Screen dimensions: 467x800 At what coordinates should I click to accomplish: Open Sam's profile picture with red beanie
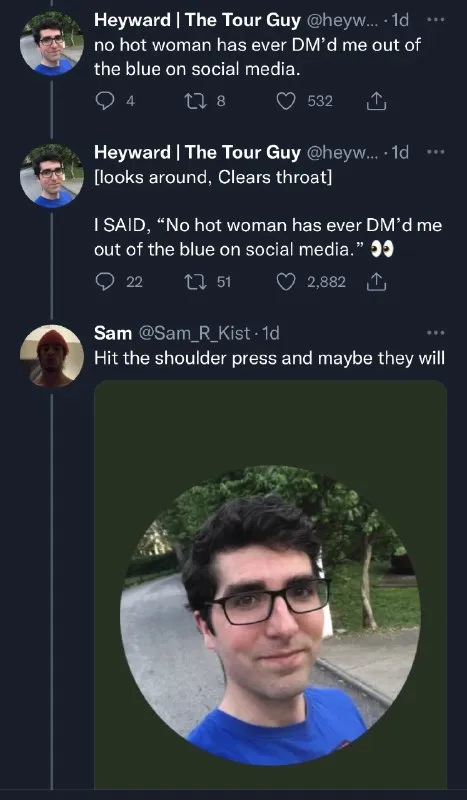[52, 356]
